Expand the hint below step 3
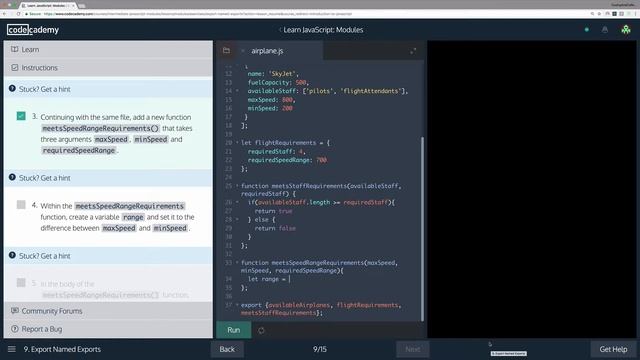 pyautogui.click(x=108, y=178)
